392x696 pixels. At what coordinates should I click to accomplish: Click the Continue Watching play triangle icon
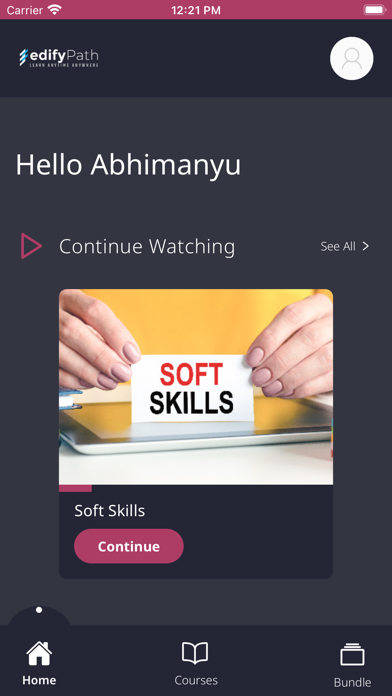pyautogui.click(x=31, y=246)
